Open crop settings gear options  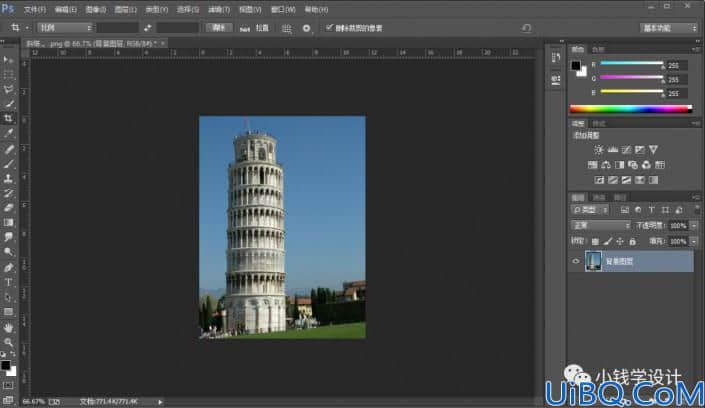[x=307, y=28]
